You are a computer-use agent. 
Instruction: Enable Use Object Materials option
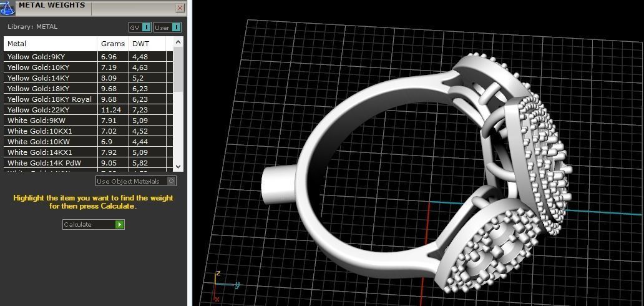[136, 181]
